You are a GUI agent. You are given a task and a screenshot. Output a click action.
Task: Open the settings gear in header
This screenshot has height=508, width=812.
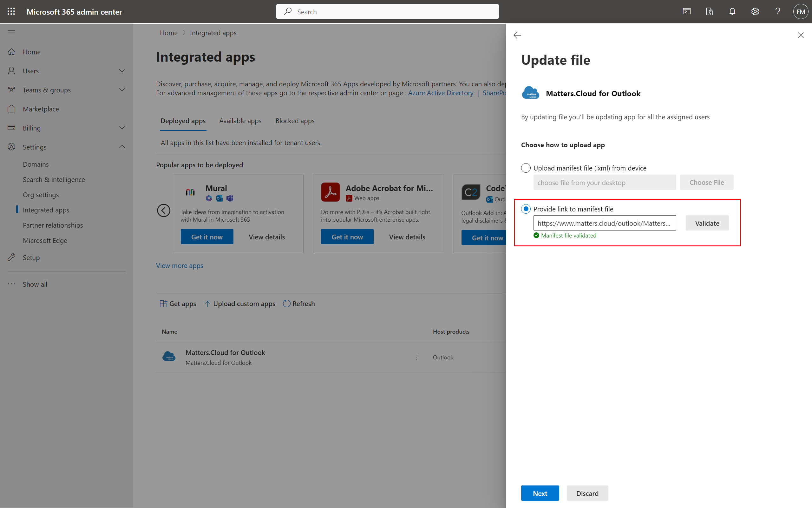[x=755, y=11]
